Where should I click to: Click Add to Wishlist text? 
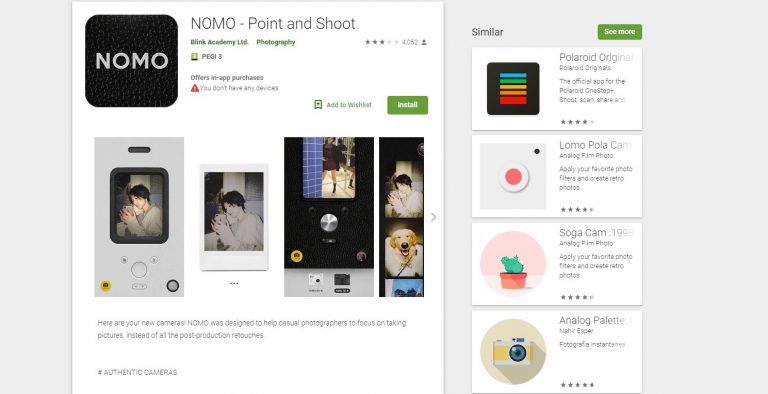click(x=349, y=105)
